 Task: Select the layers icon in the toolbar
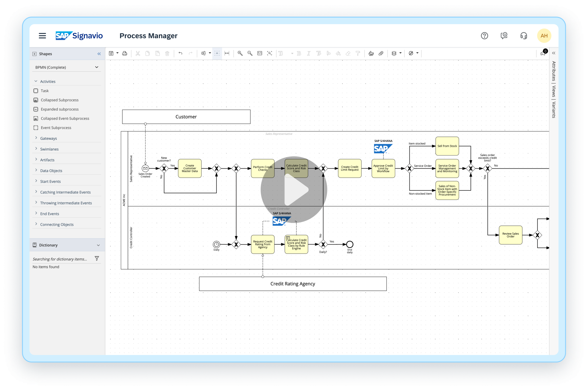(394, 53)
